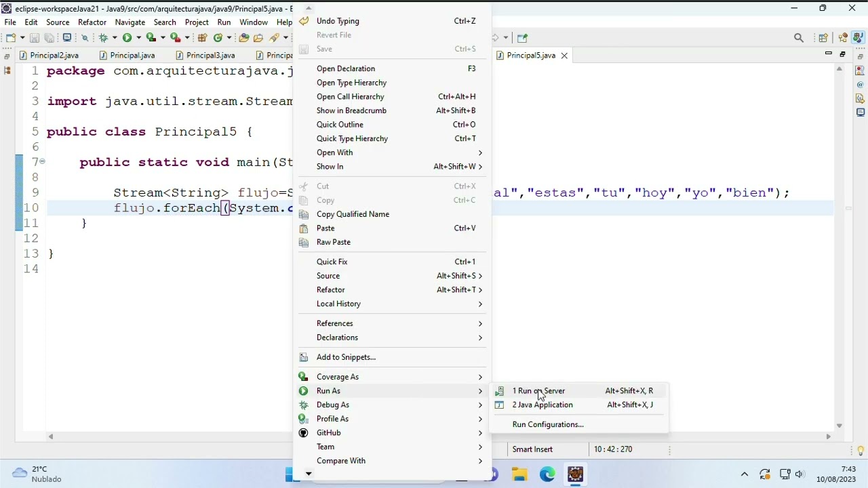Click Undo Typing in the context menu
Viewport: 868px width, 488px height.
(x=392, y=21)
